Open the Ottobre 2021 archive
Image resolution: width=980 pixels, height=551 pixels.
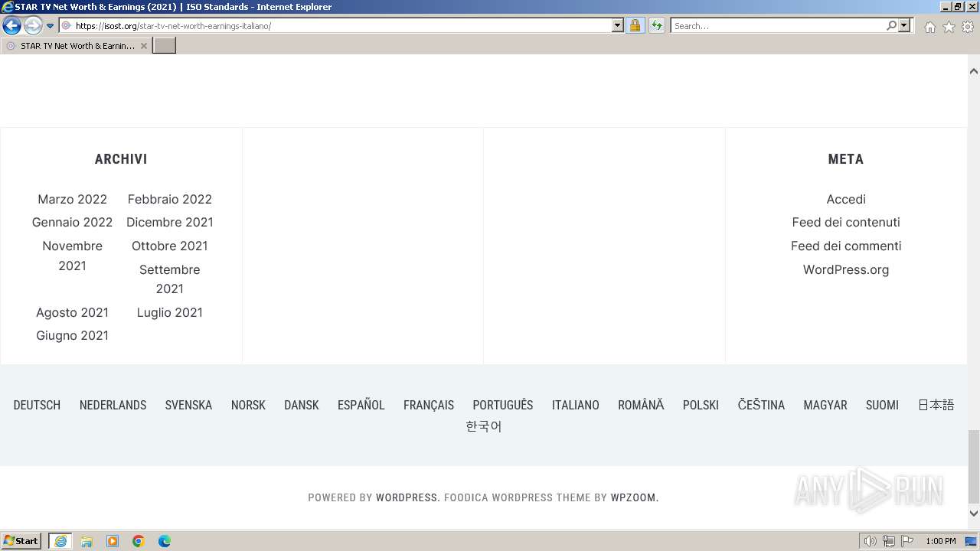[x=170, y=246]
